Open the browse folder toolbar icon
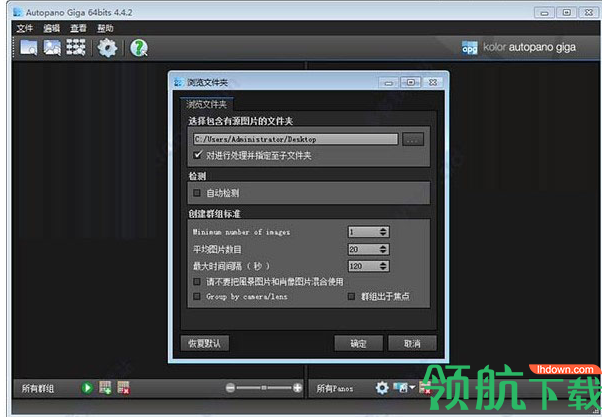This screenshot has width=602, height=417. click(28, 48)
